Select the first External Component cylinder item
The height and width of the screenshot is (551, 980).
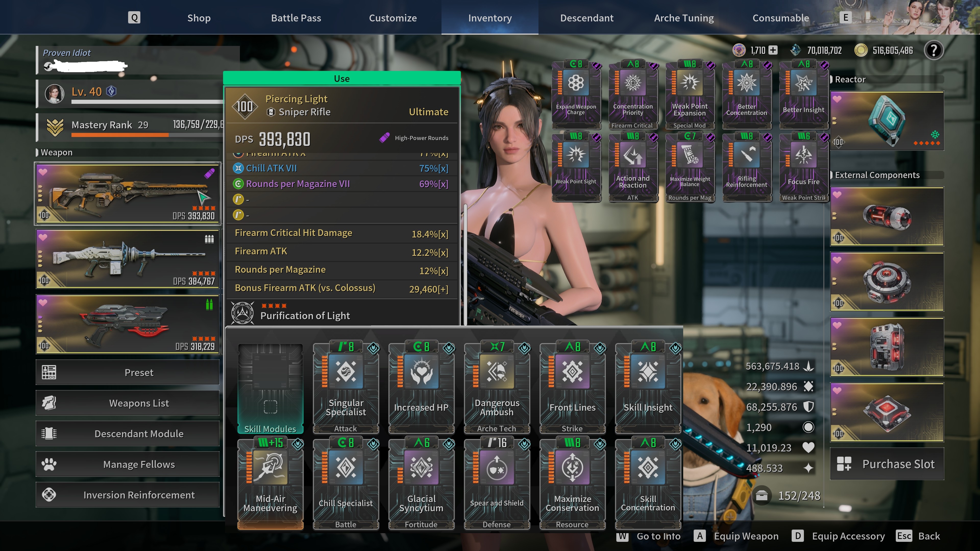[887, 217]
